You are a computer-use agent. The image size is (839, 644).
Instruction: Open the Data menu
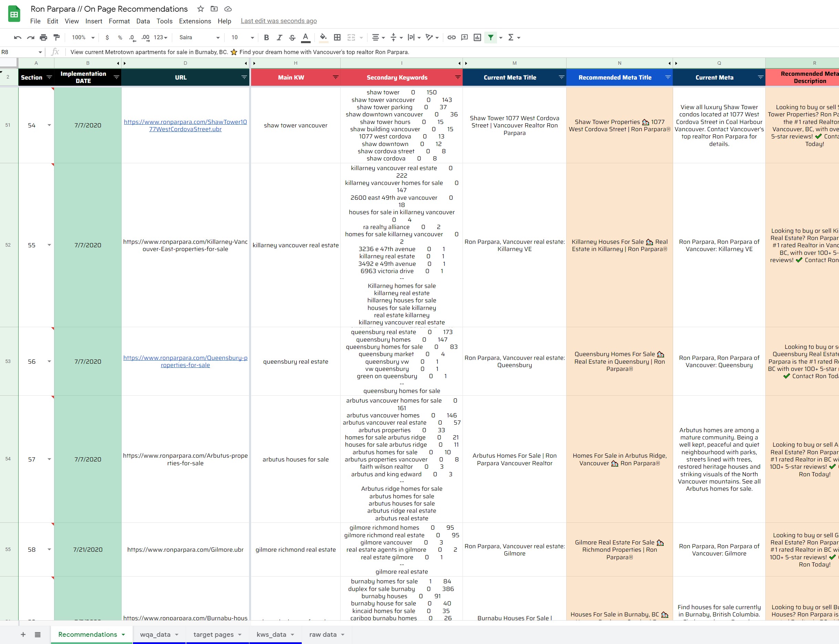[x=143, y=21]
